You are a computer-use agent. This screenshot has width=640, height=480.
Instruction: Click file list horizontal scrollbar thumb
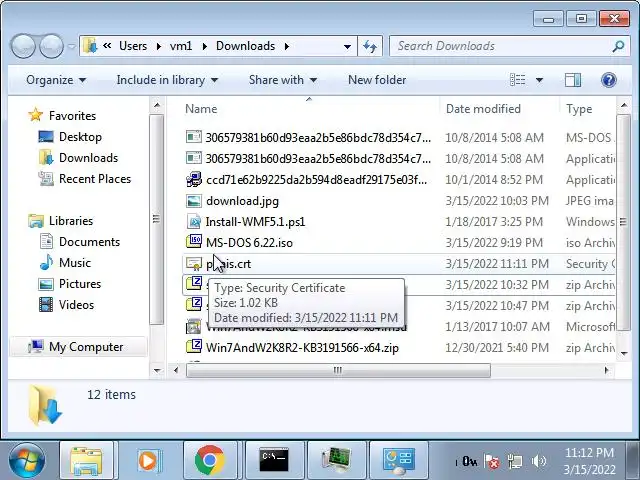click(338, 370)
